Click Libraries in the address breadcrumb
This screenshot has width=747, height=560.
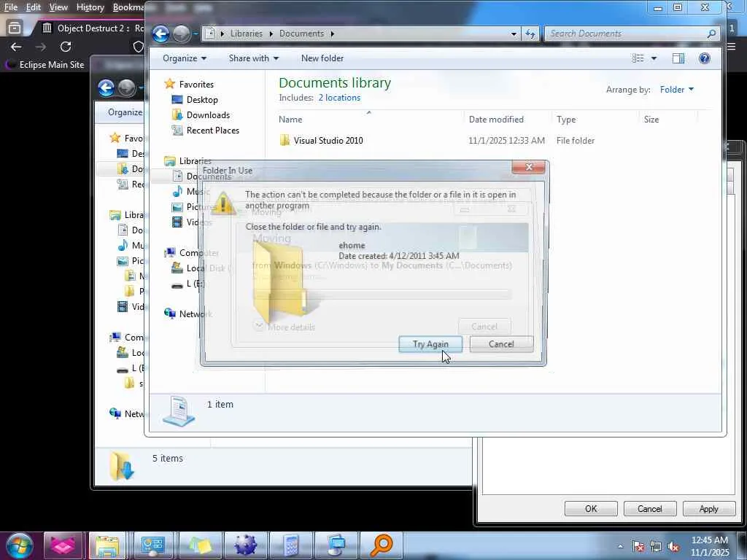[x=247, y=34]
